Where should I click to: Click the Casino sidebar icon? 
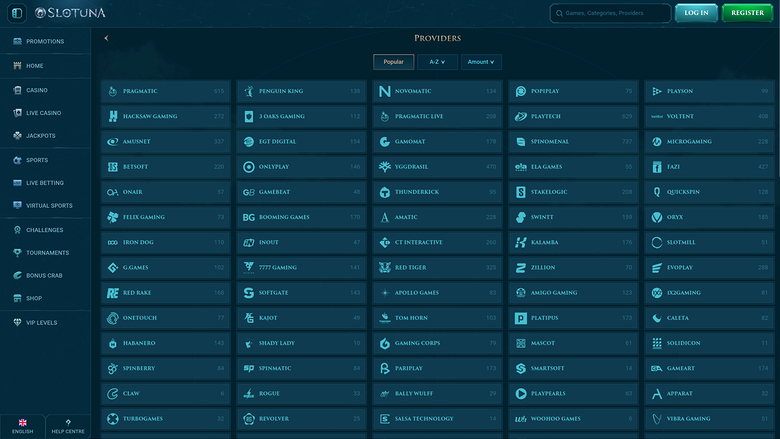click(x=17, y=90)
